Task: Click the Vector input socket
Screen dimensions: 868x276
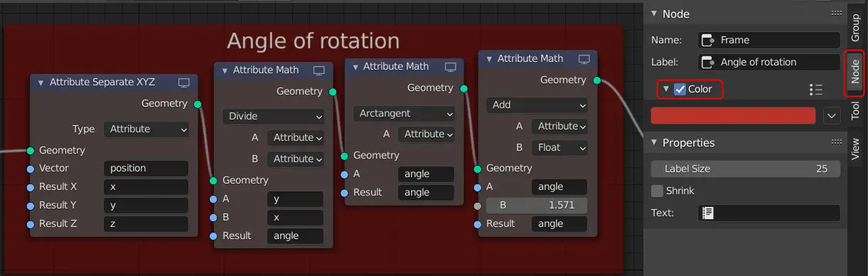Action: pyautogui.click(x=30, y=169)
